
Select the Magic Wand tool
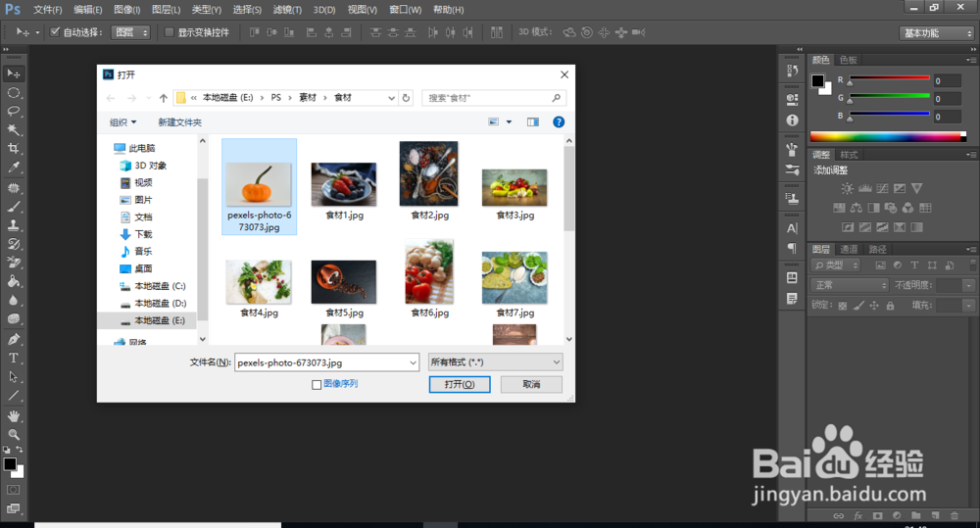point(13,130)
